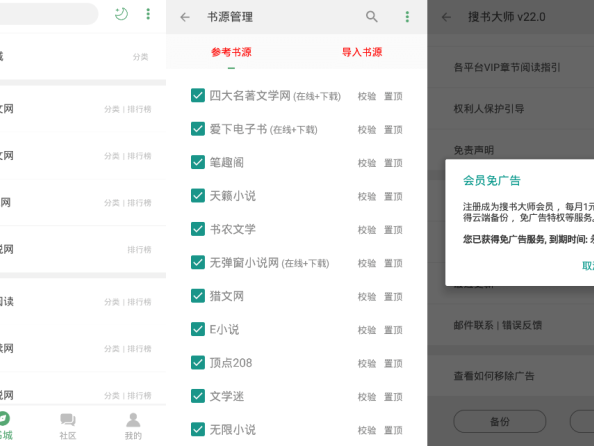
Task: Uncheck E小说 source checkbox
Action: [x=198, y=329]
